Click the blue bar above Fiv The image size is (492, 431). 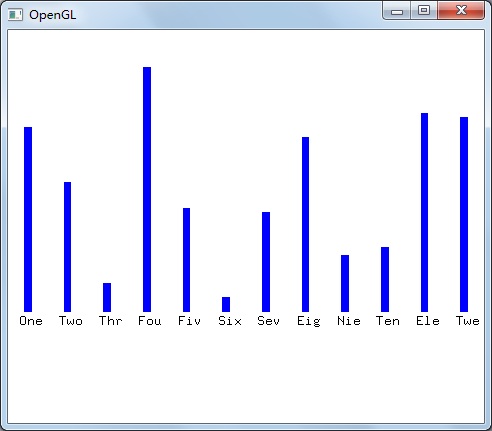pyautogui.click(x=186, y=260)
